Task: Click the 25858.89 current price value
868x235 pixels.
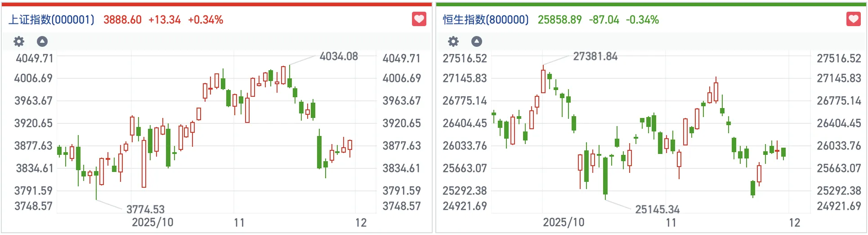Action: pos(559,20)
